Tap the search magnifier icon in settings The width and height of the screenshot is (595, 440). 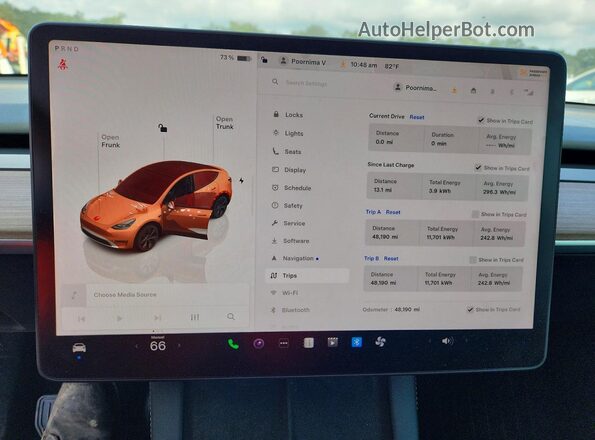(275, 82)
